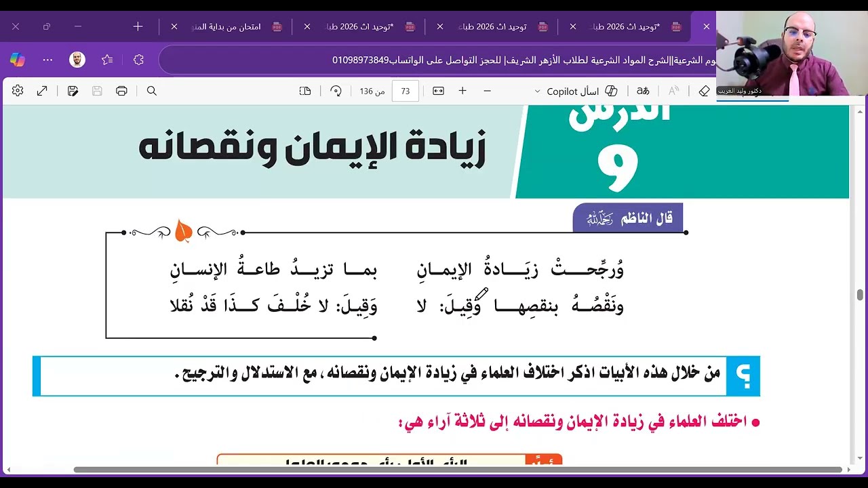Click verse text وقيل لا خلف كذا قد نقلا
The image size is (868, 488).
[x=273, y=305]
